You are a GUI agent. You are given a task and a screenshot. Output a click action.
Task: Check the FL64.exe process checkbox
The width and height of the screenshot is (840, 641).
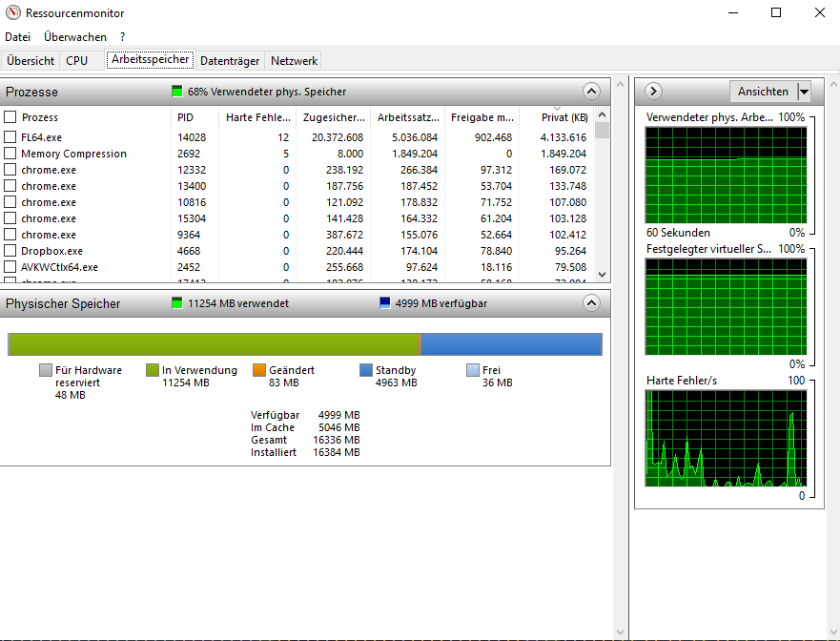(x=10, y=137)
